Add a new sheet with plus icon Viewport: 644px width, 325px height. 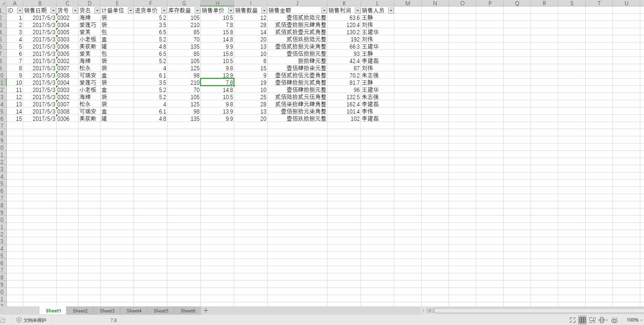coord(206,311)
